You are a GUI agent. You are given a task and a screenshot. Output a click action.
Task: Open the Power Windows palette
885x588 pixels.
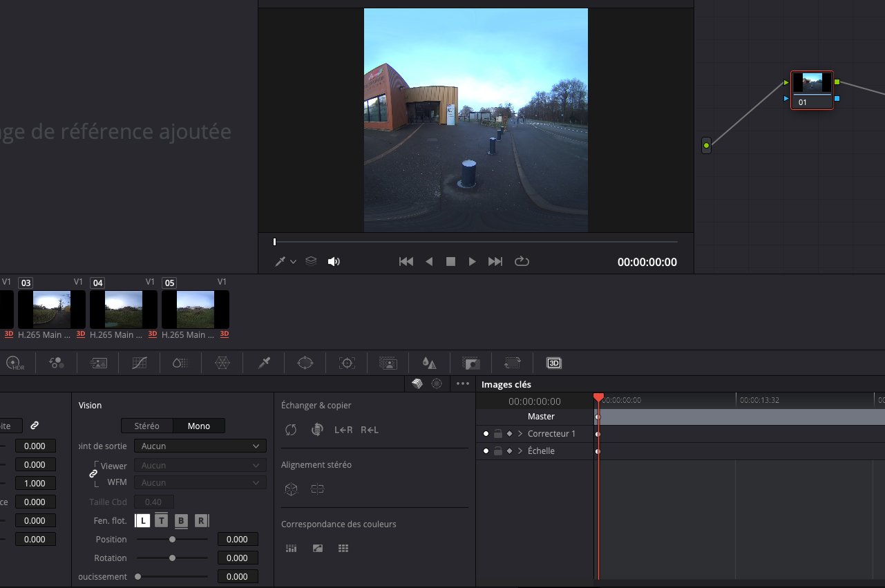[x=305, y=363]
